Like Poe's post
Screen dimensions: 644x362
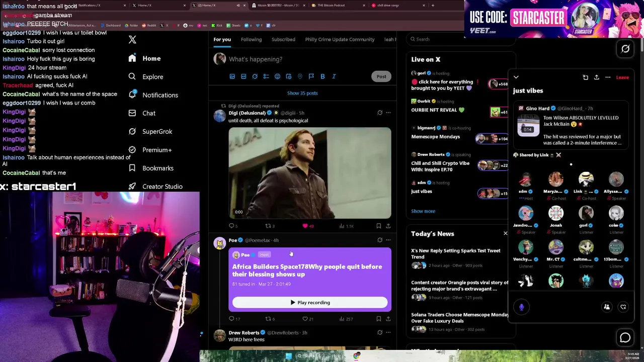pyautogui.click(x=307, y=319)
